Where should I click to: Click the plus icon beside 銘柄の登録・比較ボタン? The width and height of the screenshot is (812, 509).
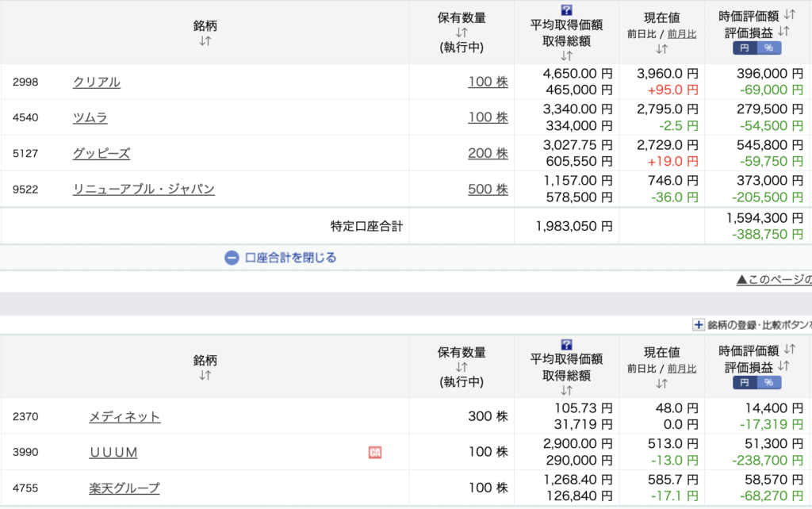[x=698, y=324]
